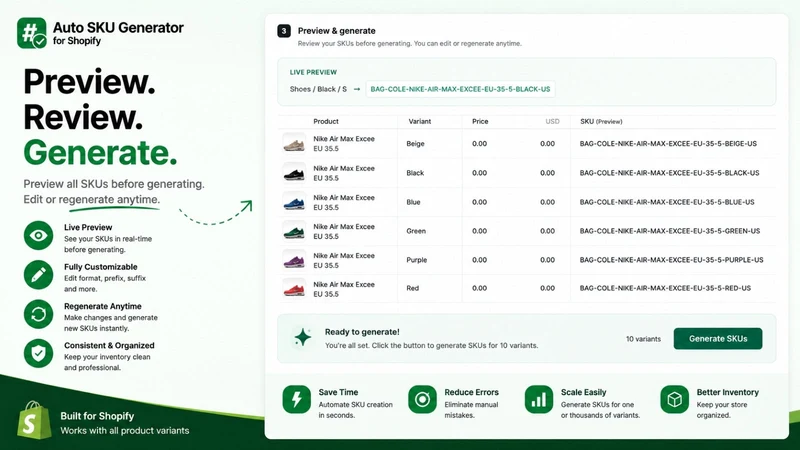The height and width of the screenshot is (450, 800).
Task: Select the Purple variant cell
Action: 416,260
